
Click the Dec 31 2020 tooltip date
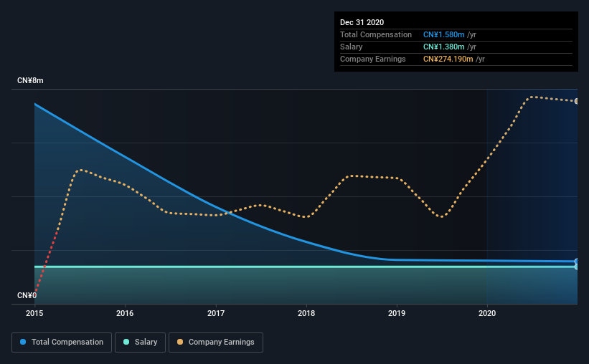(362, 22)
